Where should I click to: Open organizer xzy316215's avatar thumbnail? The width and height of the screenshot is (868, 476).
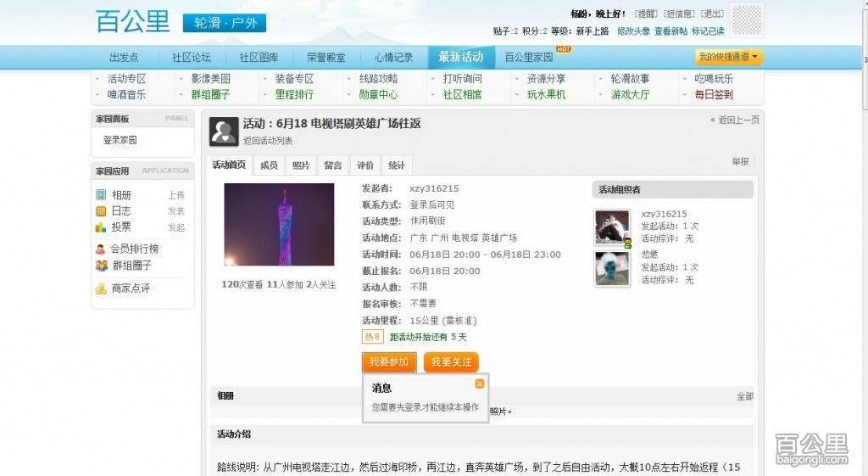tap(612, 227)
